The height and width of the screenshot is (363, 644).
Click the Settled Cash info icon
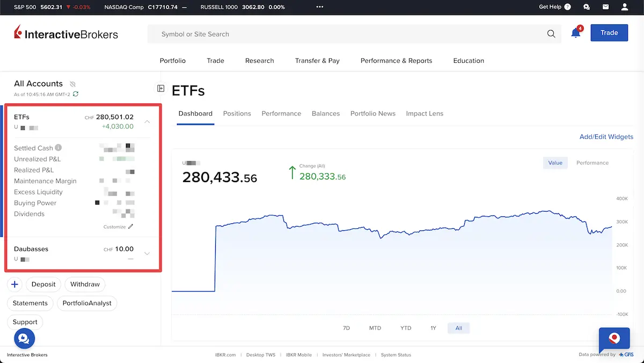pyautogui.click(x=58, y=148)
